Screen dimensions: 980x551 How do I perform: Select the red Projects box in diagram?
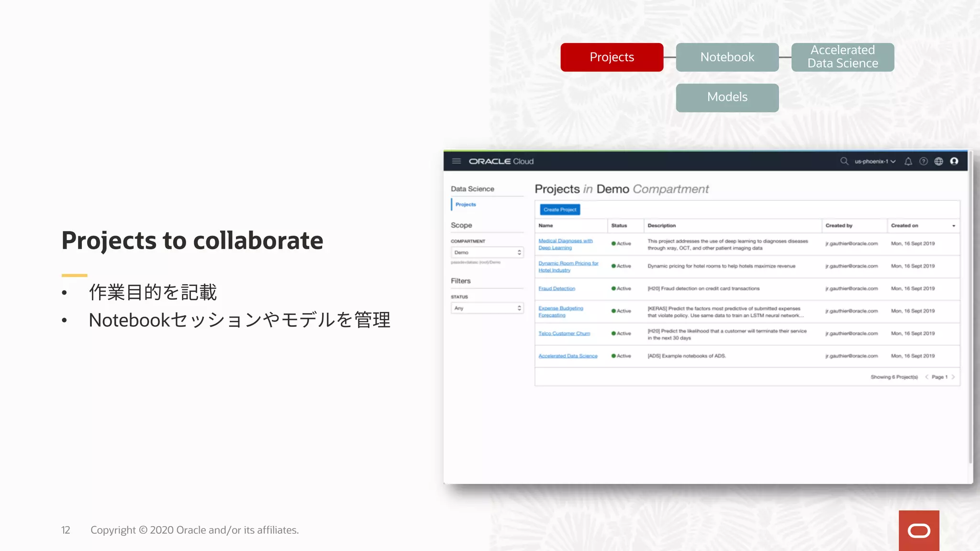(612, 57)
